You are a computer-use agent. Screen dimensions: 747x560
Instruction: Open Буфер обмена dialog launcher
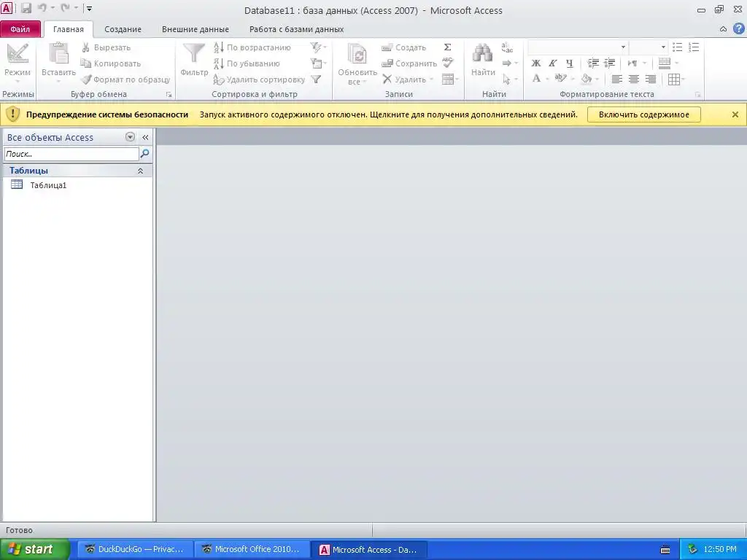pos(169,95)
